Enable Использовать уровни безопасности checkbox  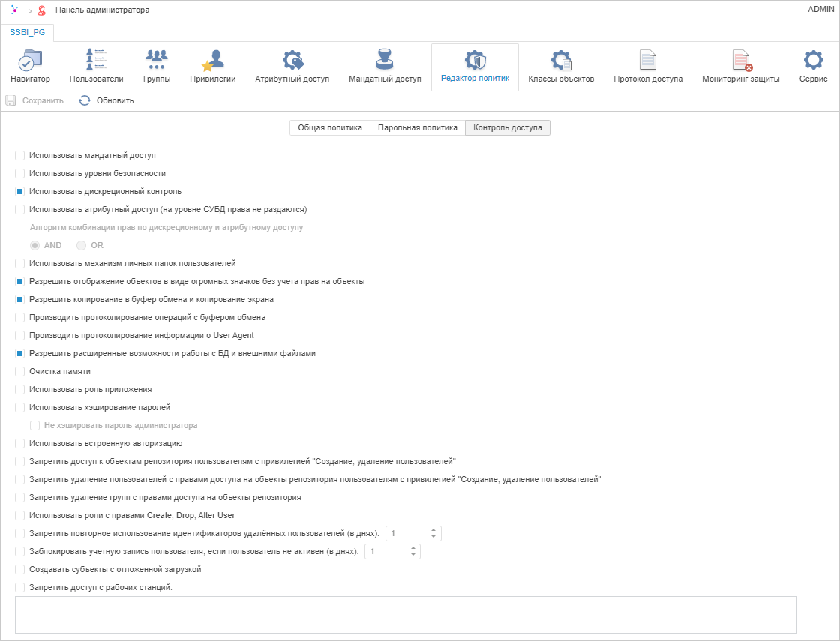coord(19,173)
